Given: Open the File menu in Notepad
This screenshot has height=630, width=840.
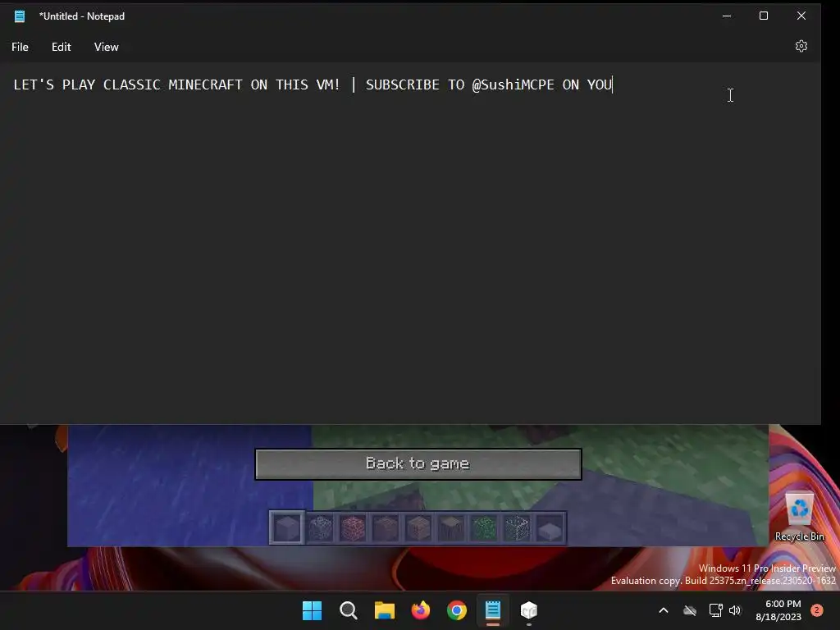Looking at the screenshot, I should 20,47.
